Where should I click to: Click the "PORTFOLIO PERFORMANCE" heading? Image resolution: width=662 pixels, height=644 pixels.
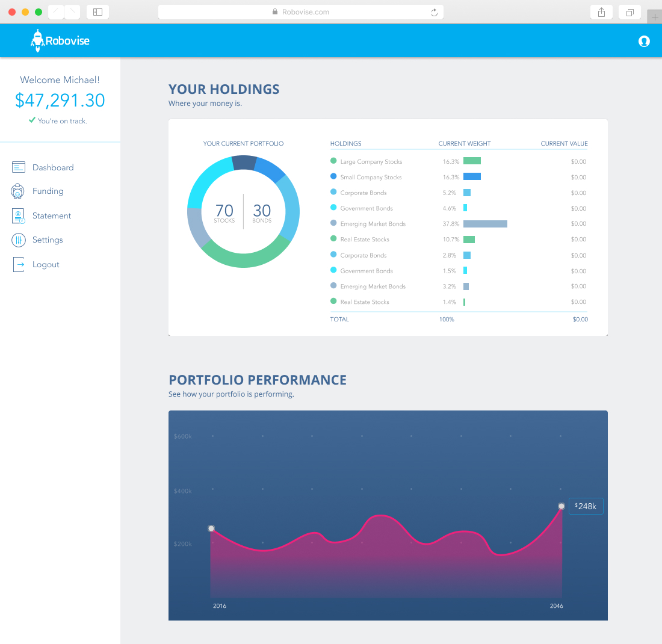(258, 380)
